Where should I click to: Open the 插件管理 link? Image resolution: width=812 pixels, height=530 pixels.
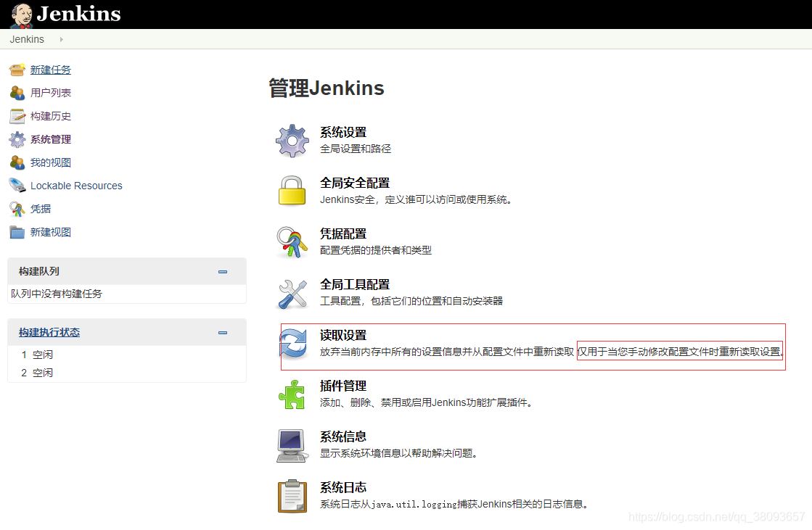[343, 386]
